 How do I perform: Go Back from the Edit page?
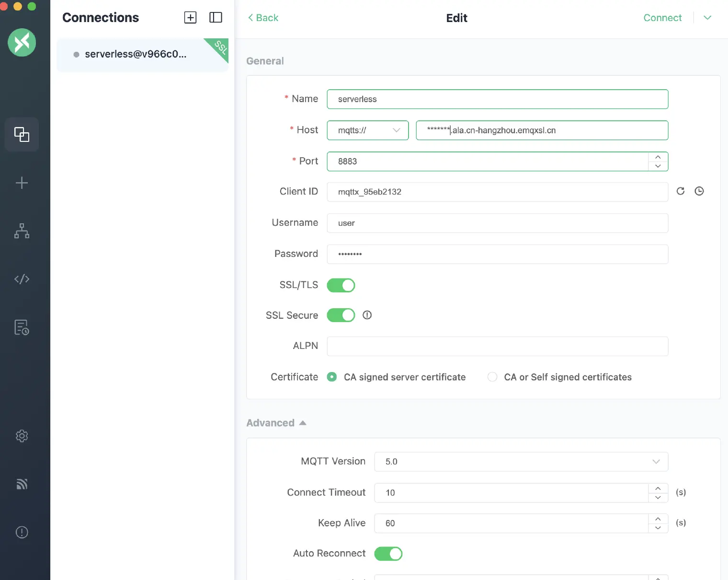(263, 18)
